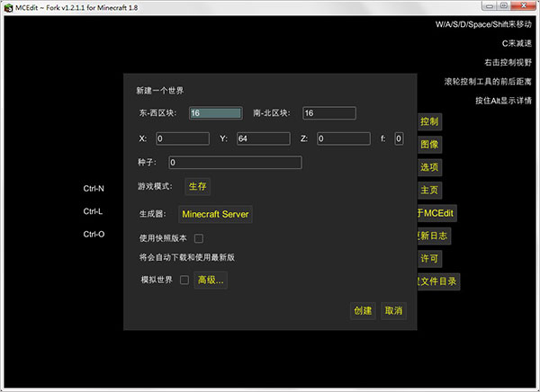Minimize the MCEdit window

tap(490, 6)
